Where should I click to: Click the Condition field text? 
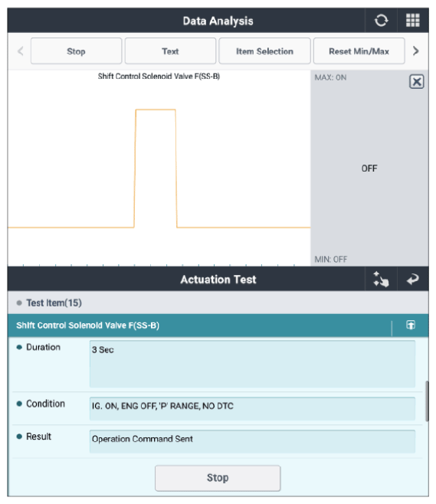point(252,408)
